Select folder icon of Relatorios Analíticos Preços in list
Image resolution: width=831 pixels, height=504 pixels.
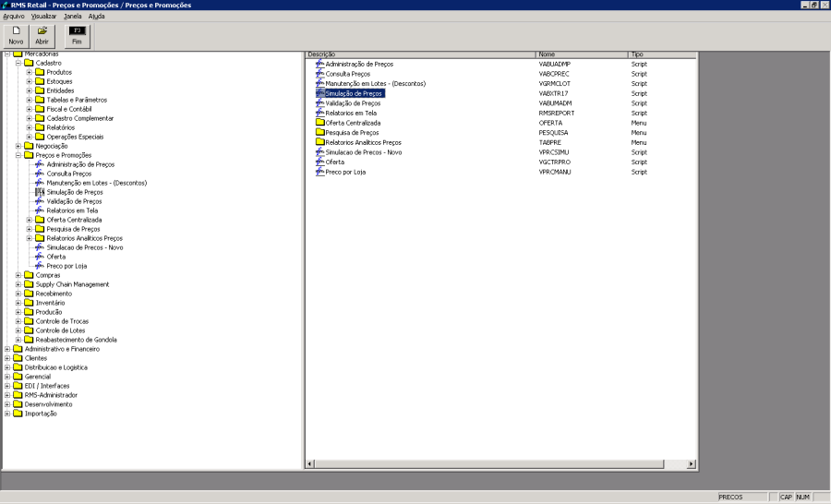coord(320,142)
